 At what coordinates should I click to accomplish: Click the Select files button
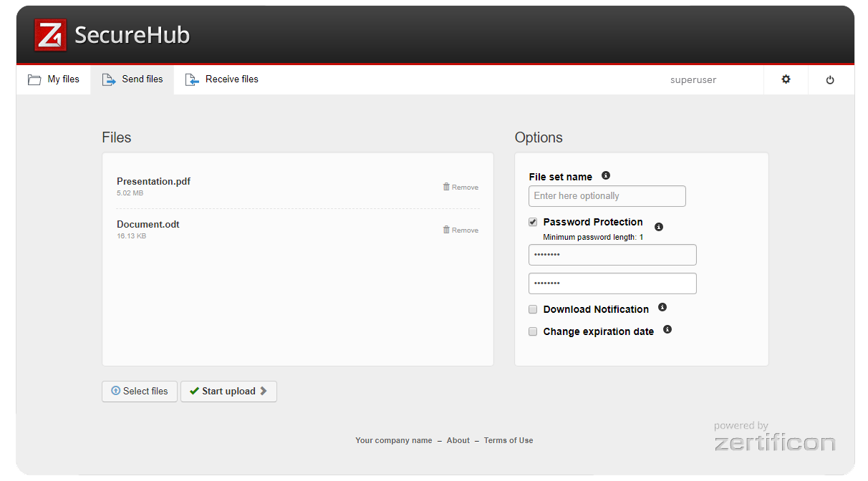[x=140, y=392]
